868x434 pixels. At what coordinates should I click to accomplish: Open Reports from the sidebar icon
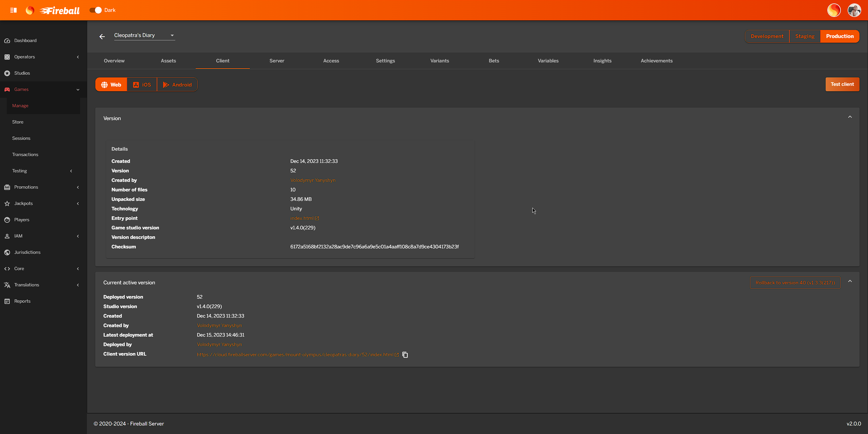point(7,301)
